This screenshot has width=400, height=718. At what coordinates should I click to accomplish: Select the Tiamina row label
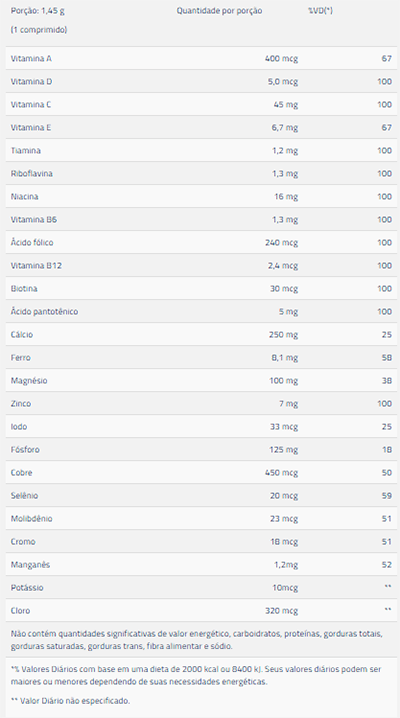pos(26,150)
